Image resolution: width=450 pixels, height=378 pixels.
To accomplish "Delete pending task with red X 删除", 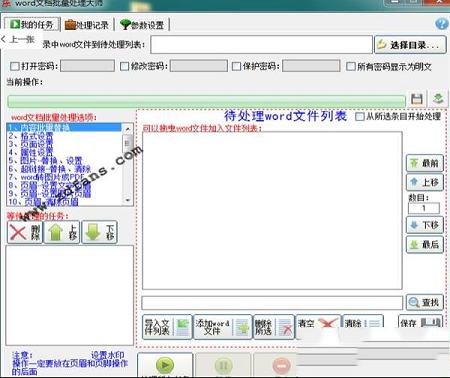I will point(25,232).
